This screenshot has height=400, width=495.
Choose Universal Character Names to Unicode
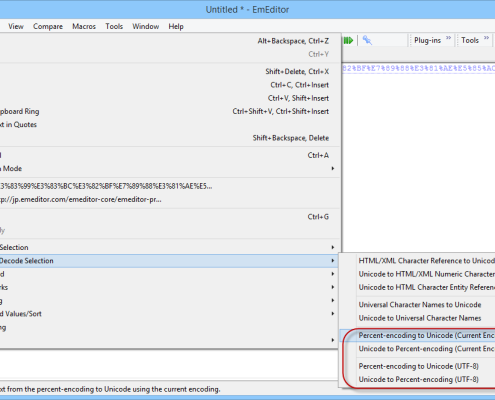pos(418,305)
